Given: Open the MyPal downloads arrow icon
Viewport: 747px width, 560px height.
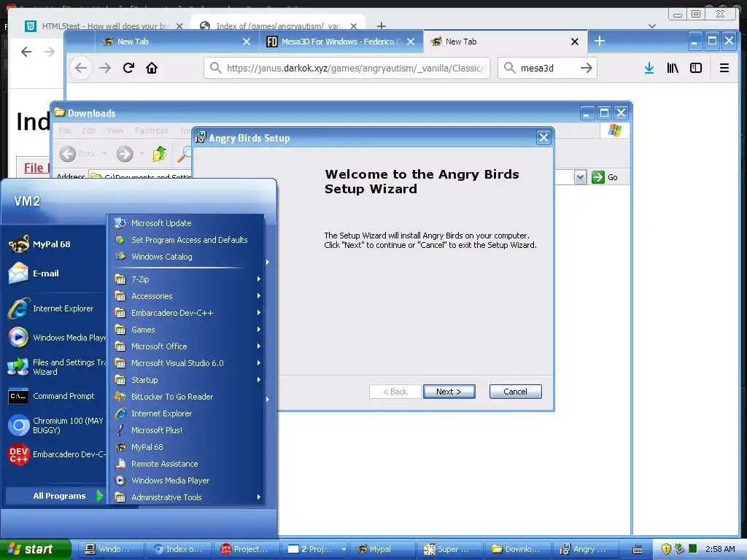Looking at the screenshot, I should point(649,68).
